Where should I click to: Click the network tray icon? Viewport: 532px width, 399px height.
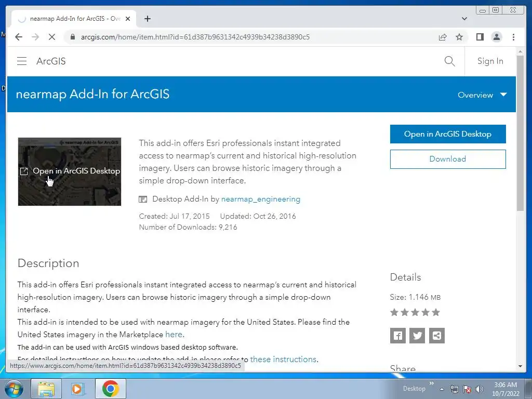pyautogui.click(x=454, y=389)
